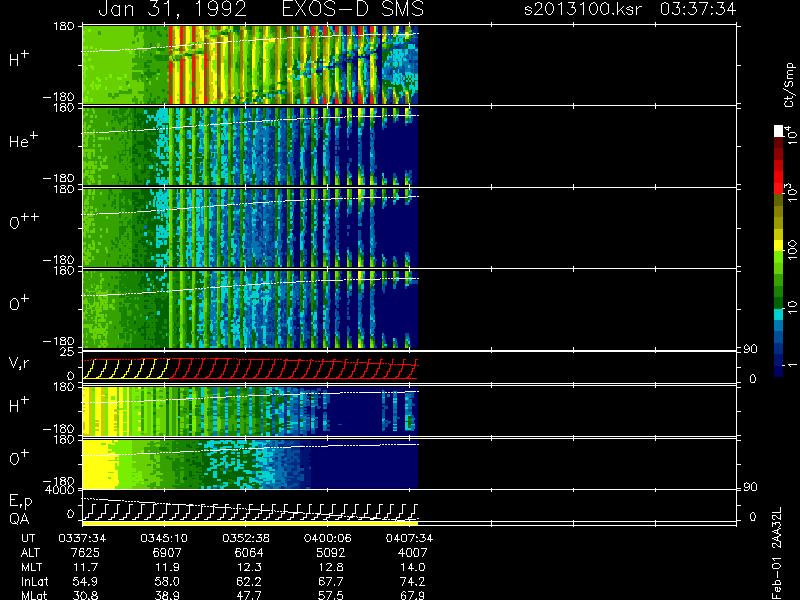Click the "4000" axis value on E,p panel
The width and height of the screenshot is (800, 600).
(x=60, y=490)
